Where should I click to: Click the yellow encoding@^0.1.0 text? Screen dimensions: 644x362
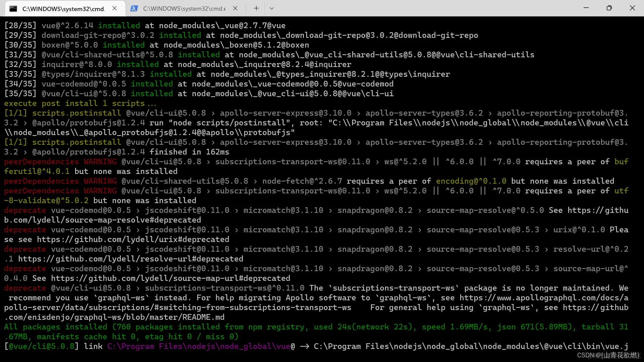[x=471, y=181]
